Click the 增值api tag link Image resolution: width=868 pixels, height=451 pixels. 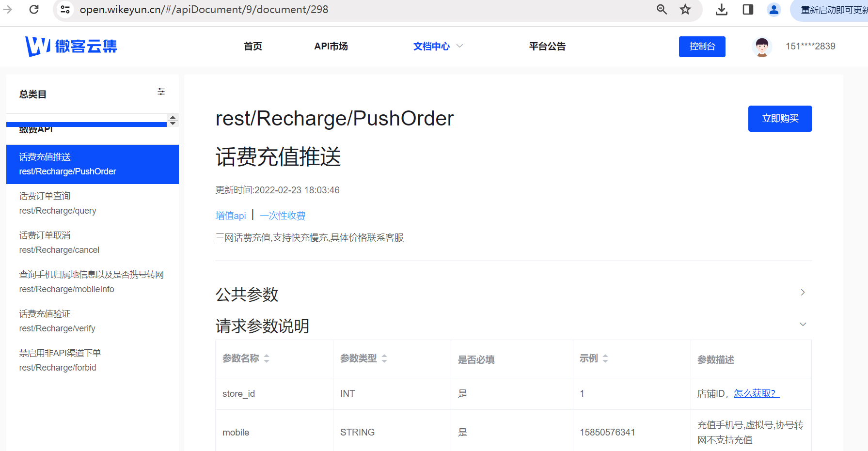coord(231,216)
